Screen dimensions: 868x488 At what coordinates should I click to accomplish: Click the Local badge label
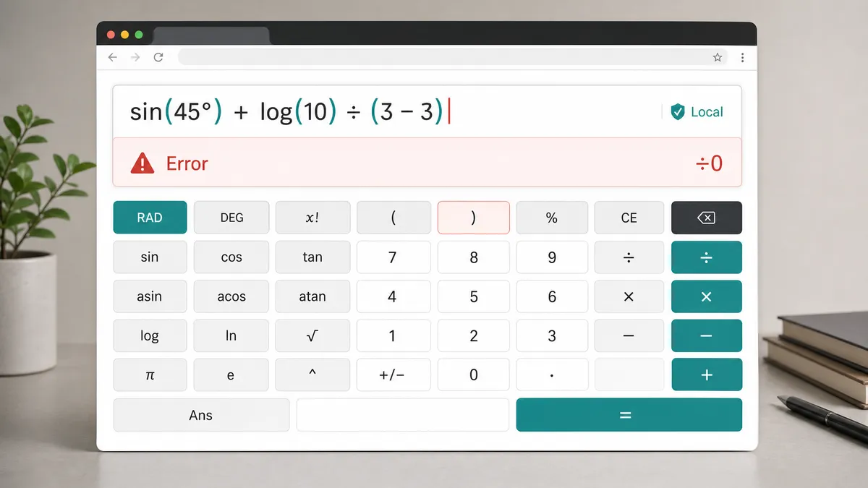coord(707,112)
